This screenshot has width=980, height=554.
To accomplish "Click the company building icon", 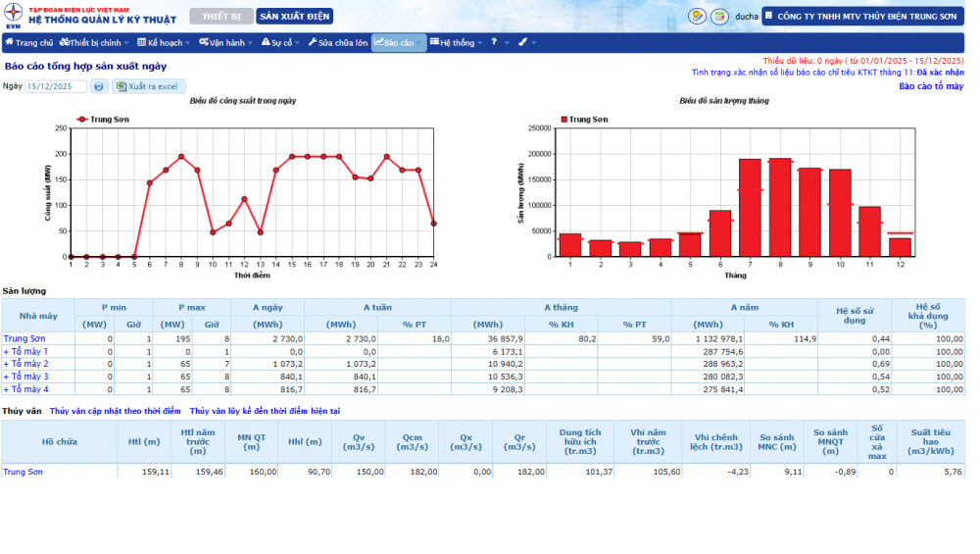I will click(x=768, y=16).
